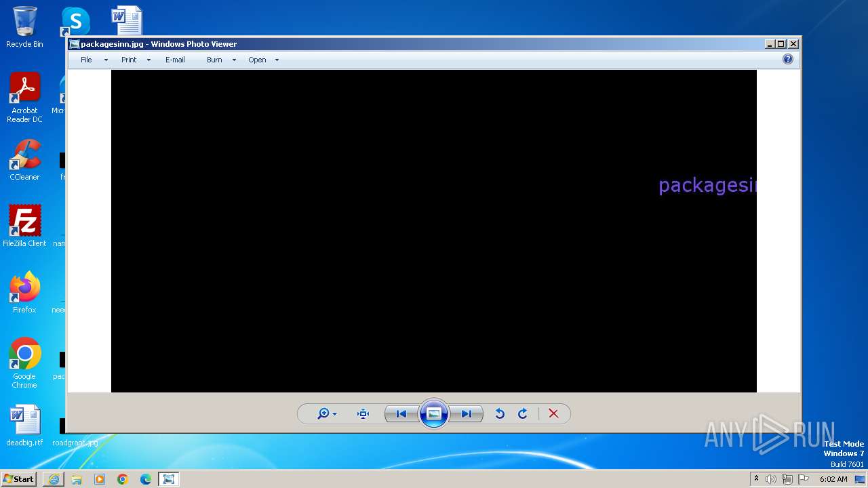868x488 pixels.
Task: Open the zoom magnifier control
Action: tap(327, 413)
